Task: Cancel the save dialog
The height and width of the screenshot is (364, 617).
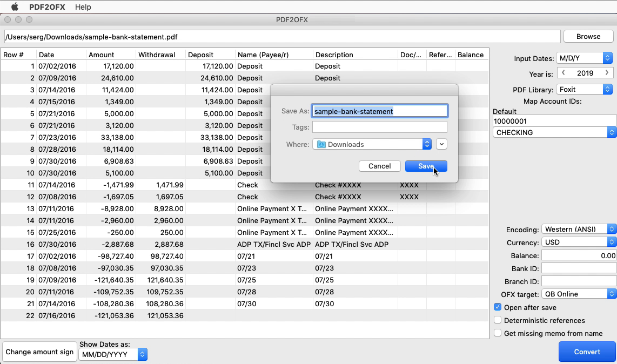Action: tap(379, 166)
